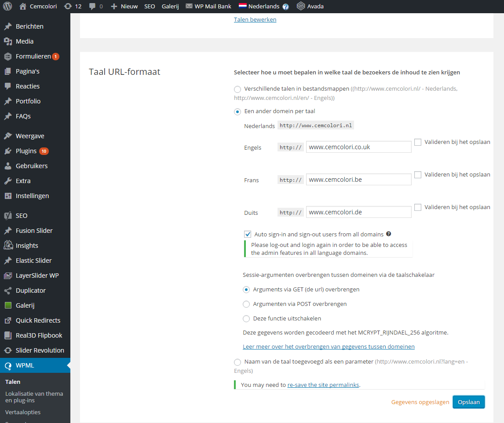Image resolution: width=504 pixels, height=423 pixels.
Task: Click the Berichten pin icon
Action: tap(8, 26)
